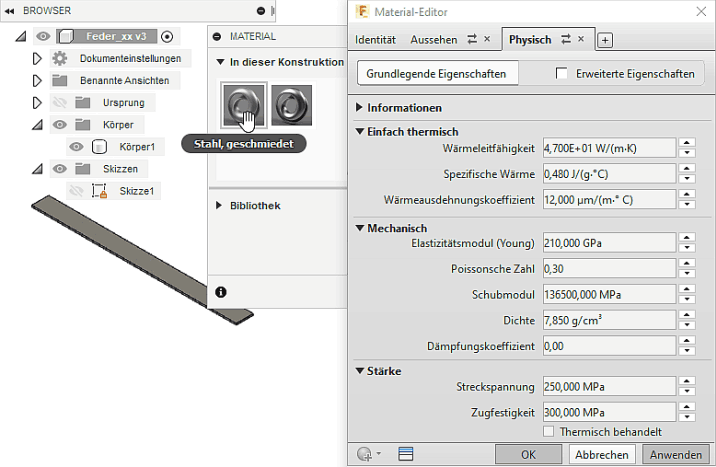Switch to the Identität tab
This screenshot has height=467, width=716.
(x=377, y=40)
